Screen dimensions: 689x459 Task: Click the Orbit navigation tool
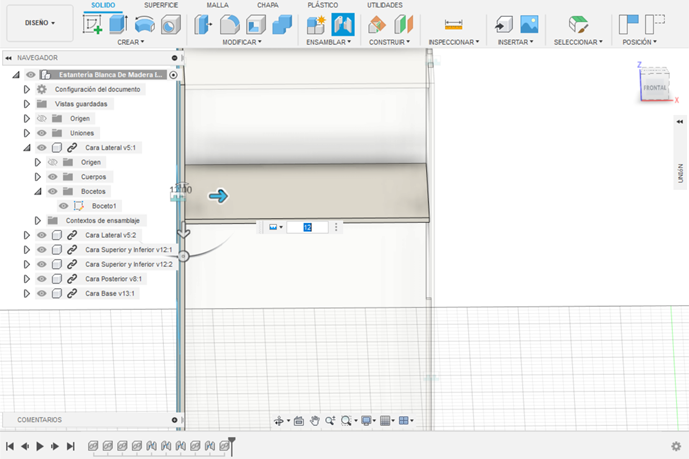tap(280, 421)
